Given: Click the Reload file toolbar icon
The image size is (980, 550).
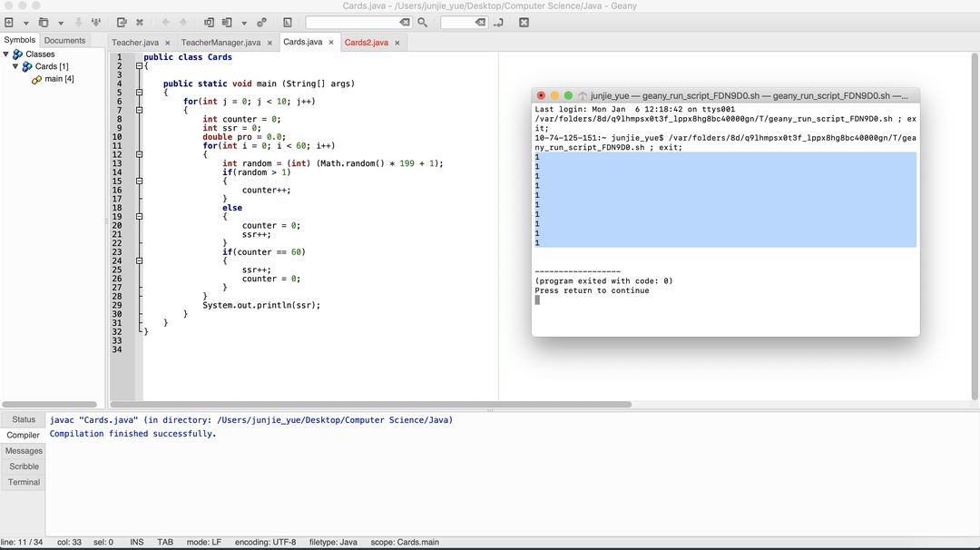Looking at the screenshot, I should [x=122, y=23].
